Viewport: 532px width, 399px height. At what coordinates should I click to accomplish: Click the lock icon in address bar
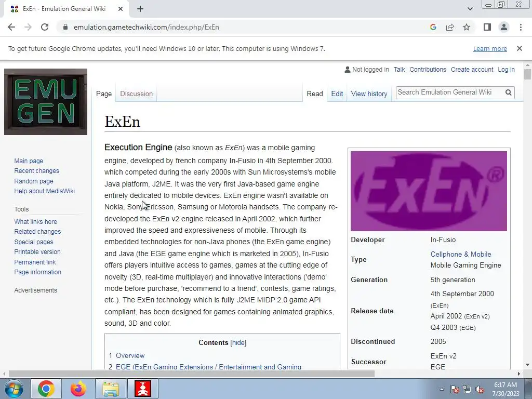[x=65, y=27]
